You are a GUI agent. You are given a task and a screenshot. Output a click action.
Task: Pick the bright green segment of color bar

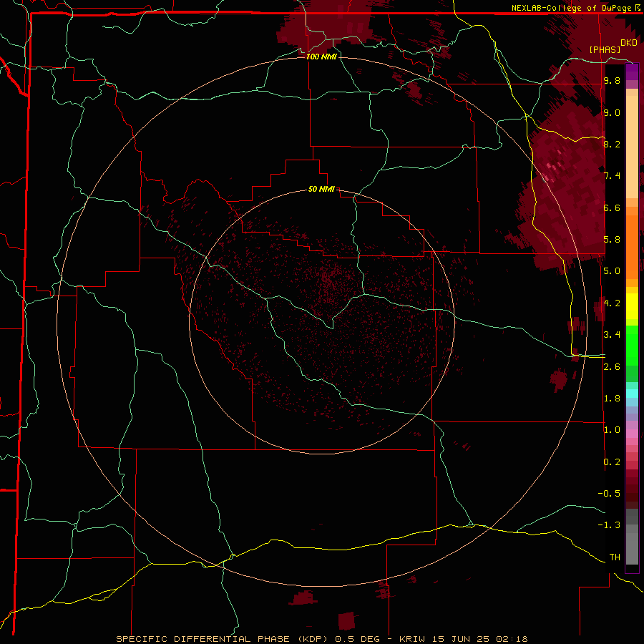pos(632,346)
